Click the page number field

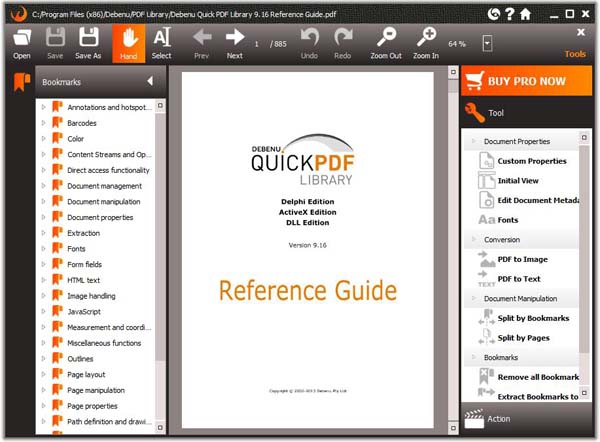pos(257,44)
